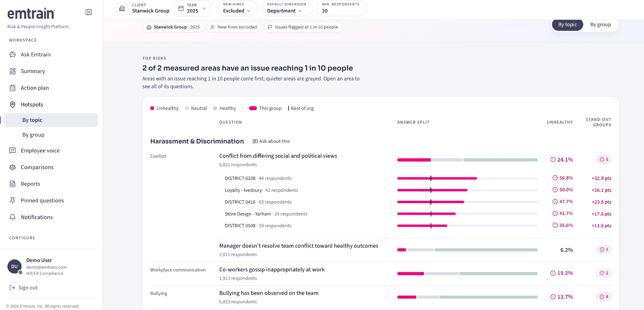Click the Sign out link
Image resolution: width=644 pixels, height=310 pixels.
click(x=23, y=288)
